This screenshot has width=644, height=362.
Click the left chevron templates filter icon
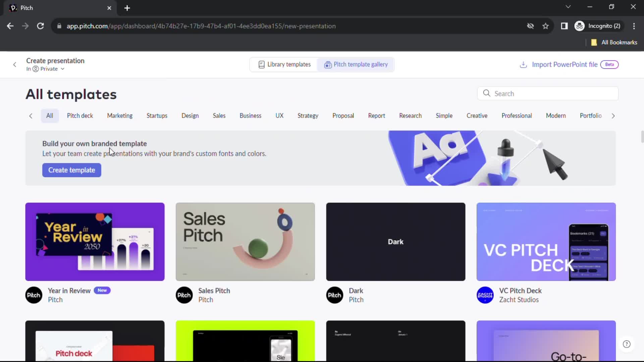31,116
